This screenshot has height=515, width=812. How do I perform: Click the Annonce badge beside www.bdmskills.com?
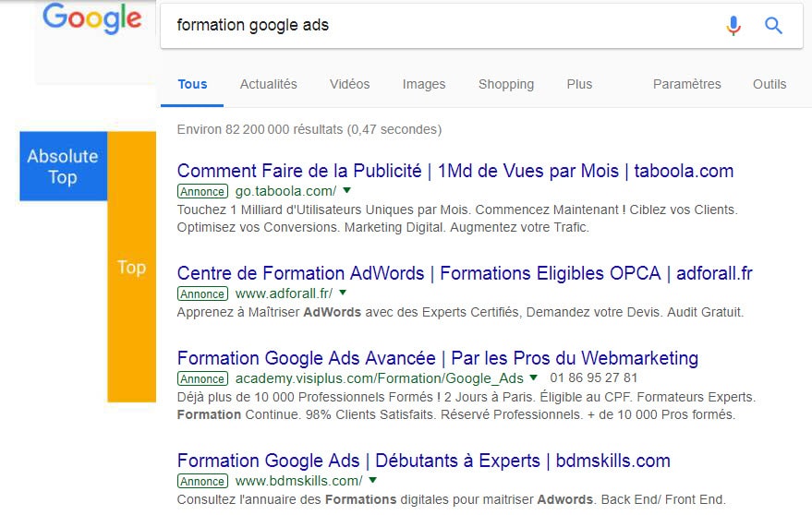(202, 482)
